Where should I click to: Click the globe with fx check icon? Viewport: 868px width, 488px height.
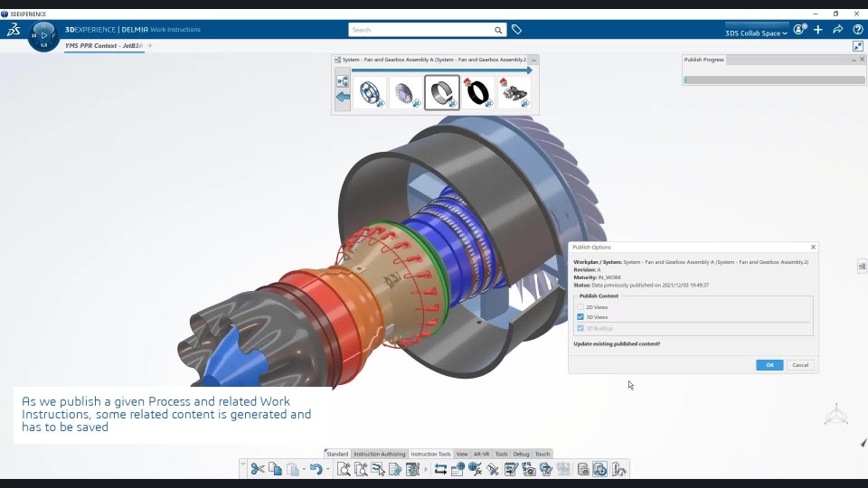tap(475, 469)
